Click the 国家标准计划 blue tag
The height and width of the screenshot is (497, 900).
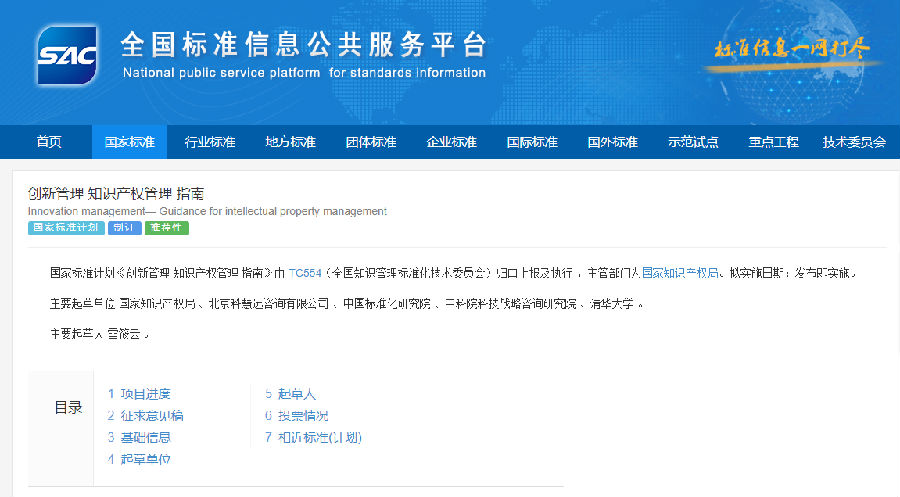pyautogui.click(x=66, y=228)
